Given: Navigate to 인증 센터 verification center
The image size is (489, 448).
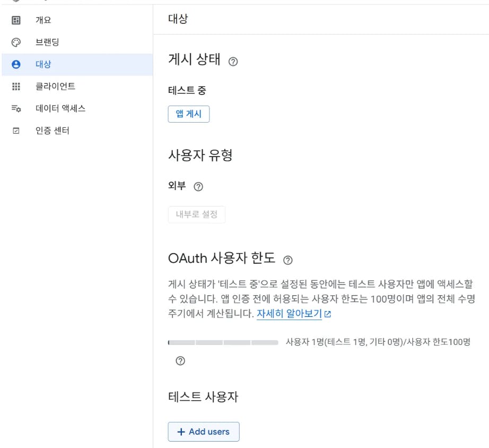Looking at the screenshot, I should (77, 131).
